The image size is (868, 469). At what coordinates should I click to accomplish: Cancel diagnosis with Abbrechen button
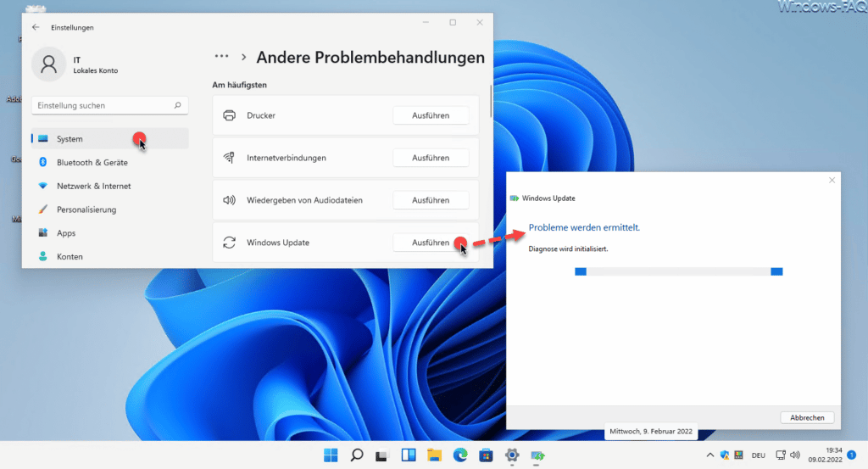tap(807, 417)
